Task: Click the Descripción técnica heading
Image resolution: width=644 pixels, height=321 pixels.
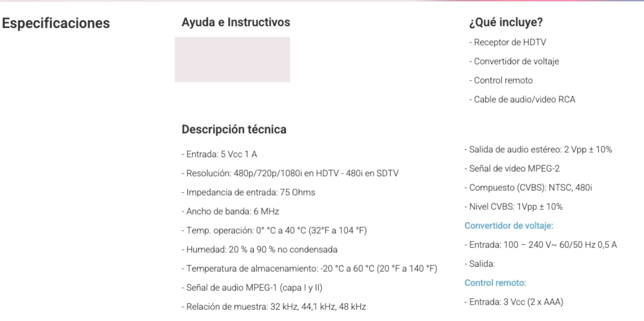Action: [234, 130]
